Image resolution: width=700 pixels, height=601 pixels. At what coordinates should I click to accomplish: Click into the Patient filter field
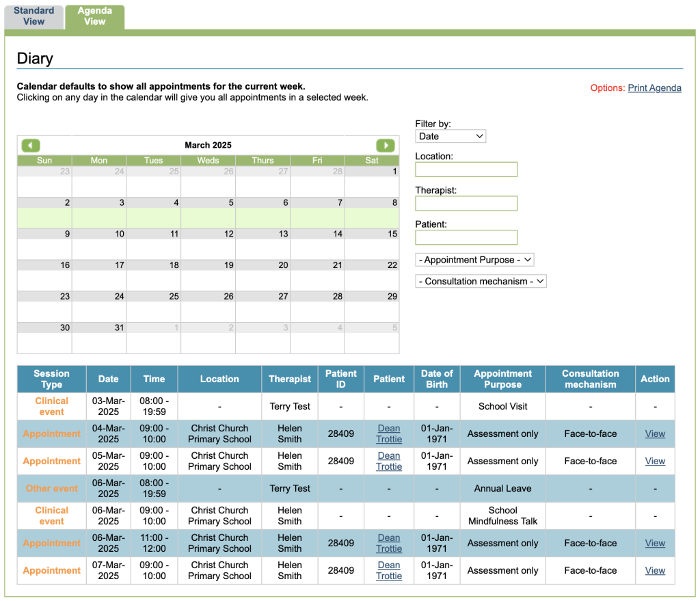[x=466, y=237]
